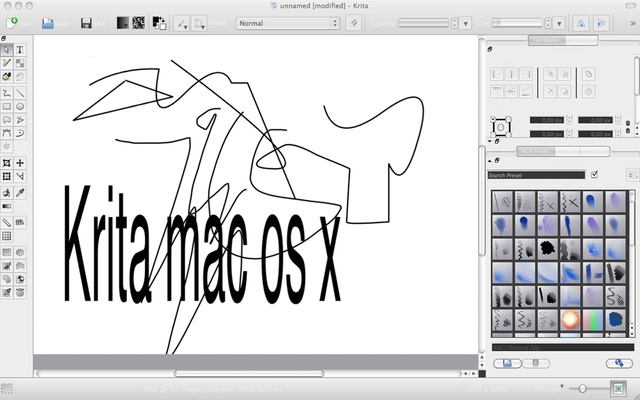Adjust the brush Size slider

517,23
